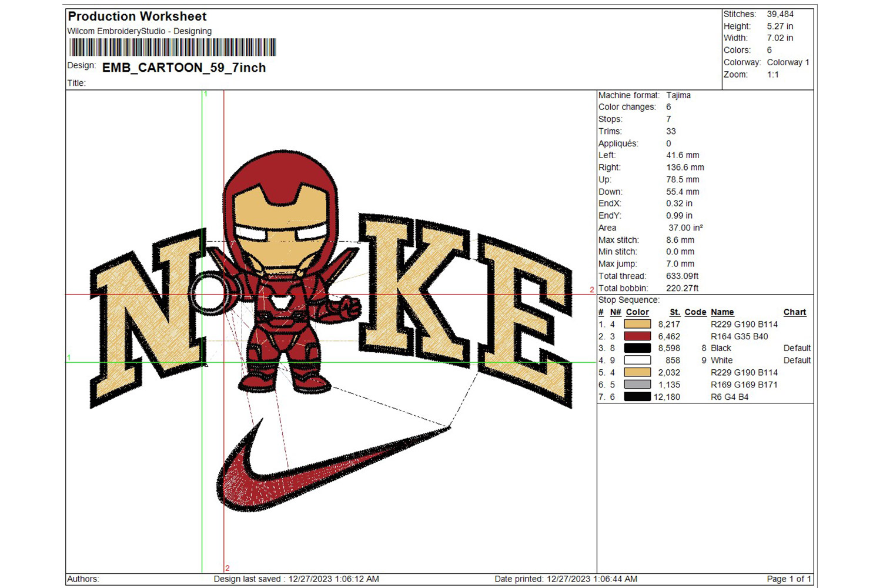Click the Up value '78.5 mm'
883x588 pixels.
tap(683, 180)
